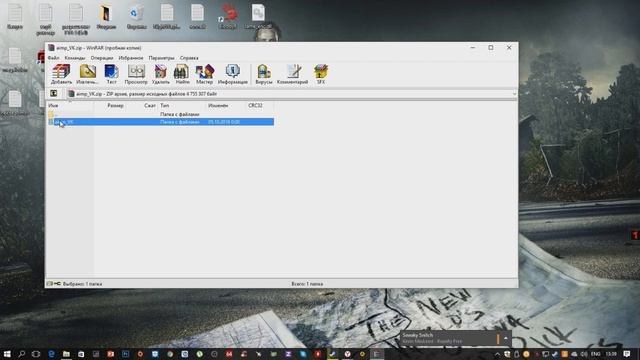Open the Комментарий (Comment) tool
Image resolution: width=640 pixels, height=360 pixels.
point(292,74)
